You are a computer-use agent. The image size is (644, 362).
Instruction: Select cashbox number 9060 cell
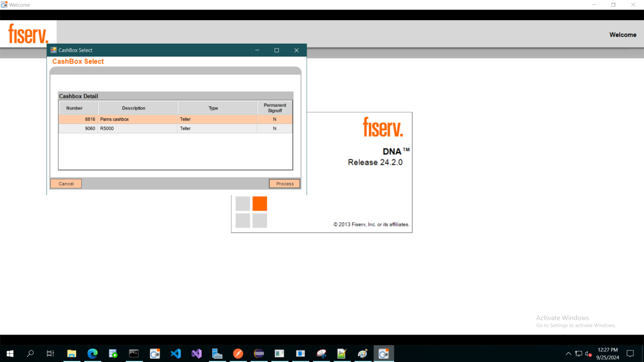[79, 128]
